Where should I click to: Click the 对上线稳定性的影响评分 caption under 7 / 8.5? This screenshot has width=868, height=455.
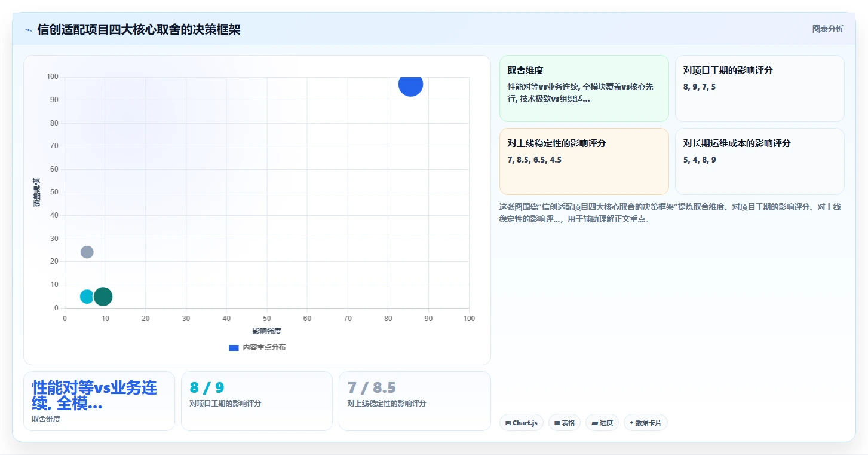click(x=387, y=404)
